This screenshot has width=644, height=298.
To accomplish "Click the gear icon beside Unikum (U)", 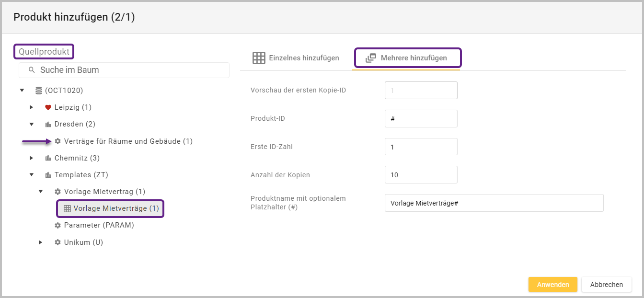I will pos(57,242).
